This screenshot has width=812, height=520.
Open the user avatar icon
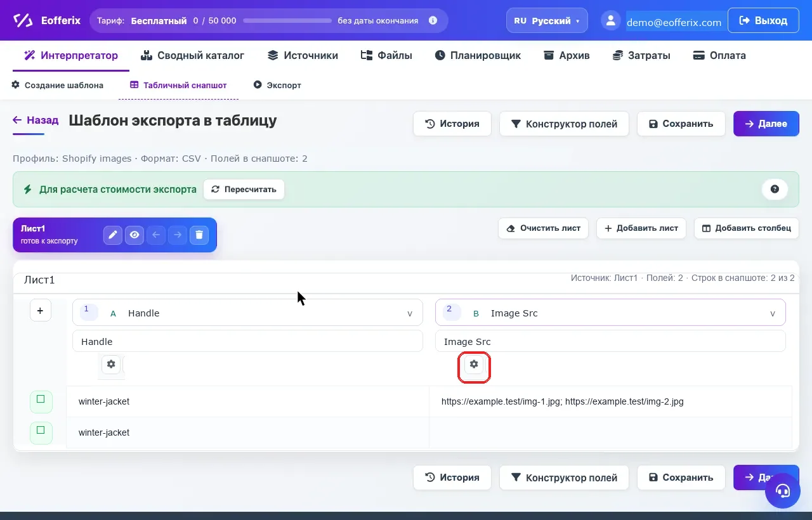tap(611, 20)
